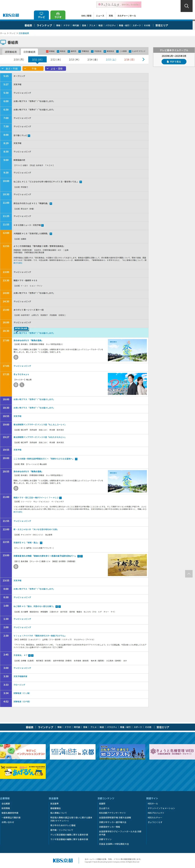Select date 2/16 (日)
This screenshot has height=868, width=195.
[129, 60]
